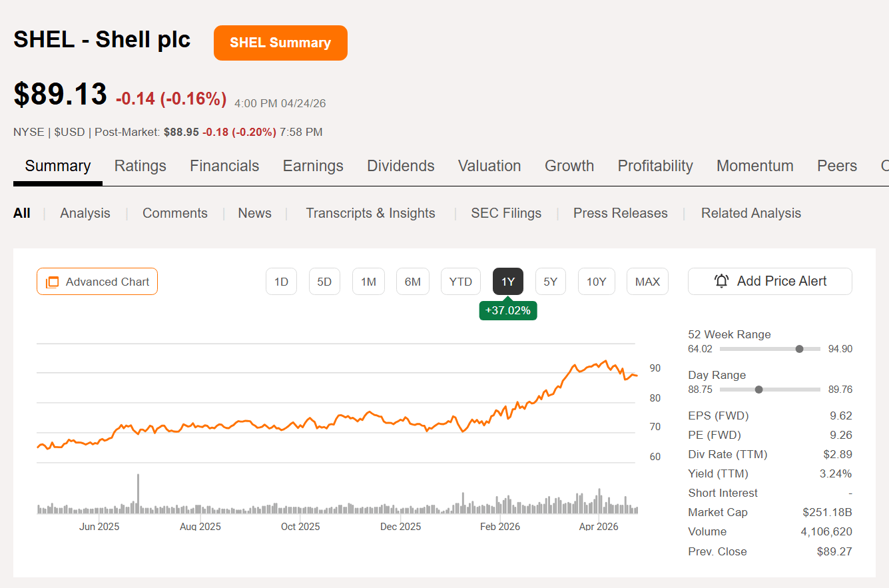The image size is (889, 588).
Task: Click the tall volume spike bar
Action: click(138, 493)
